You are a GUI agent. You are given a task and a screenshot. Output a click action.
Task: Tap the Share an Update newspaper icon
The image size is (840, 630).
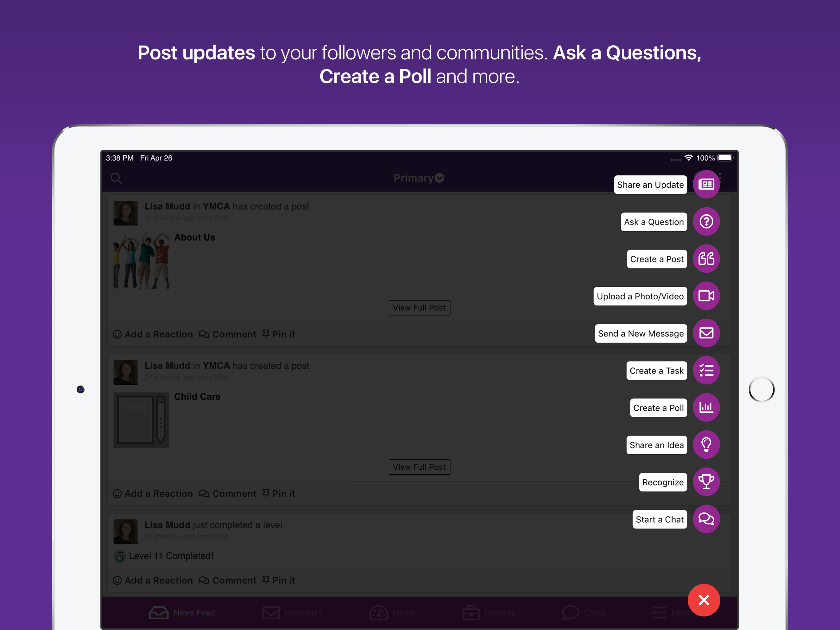[706, 184]
